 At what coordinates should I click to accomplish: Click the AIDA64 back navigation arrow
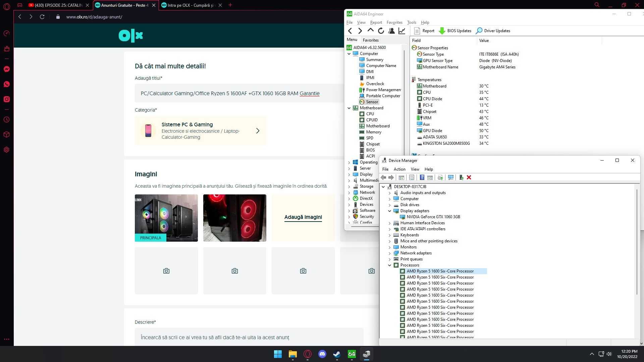click(x=350, y=31)
